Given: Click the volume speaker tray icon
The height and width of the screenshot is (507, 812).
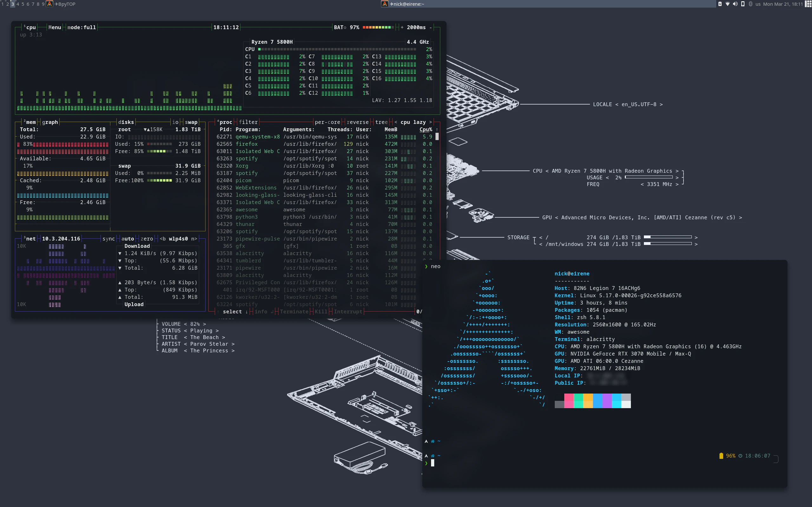Looking at the screenshot, I should click(x=735, y=4).
